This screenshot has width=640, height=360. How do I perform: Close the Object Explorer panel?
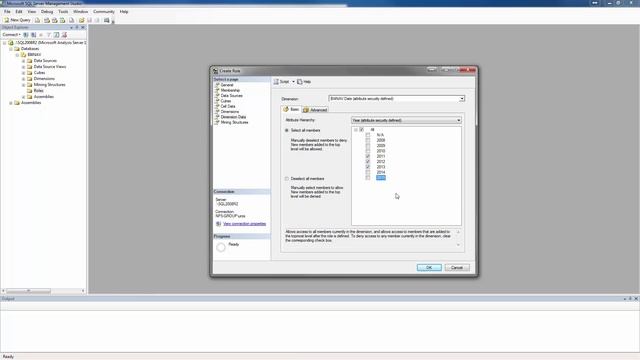click(83, 27)
